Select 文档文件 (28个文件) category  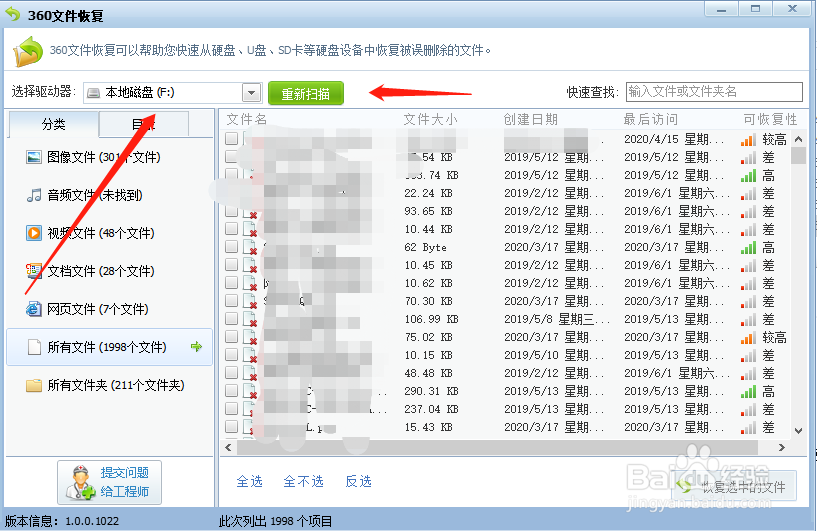(90, 271)
